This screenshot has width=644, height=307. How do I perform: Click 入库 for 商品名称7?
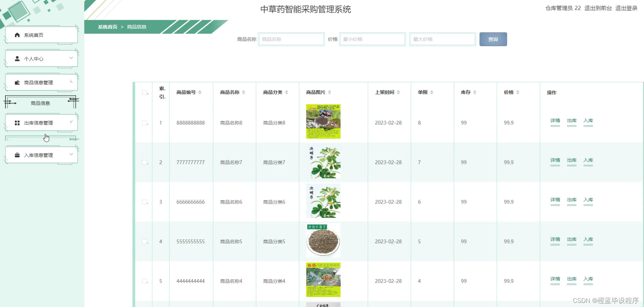588,160
